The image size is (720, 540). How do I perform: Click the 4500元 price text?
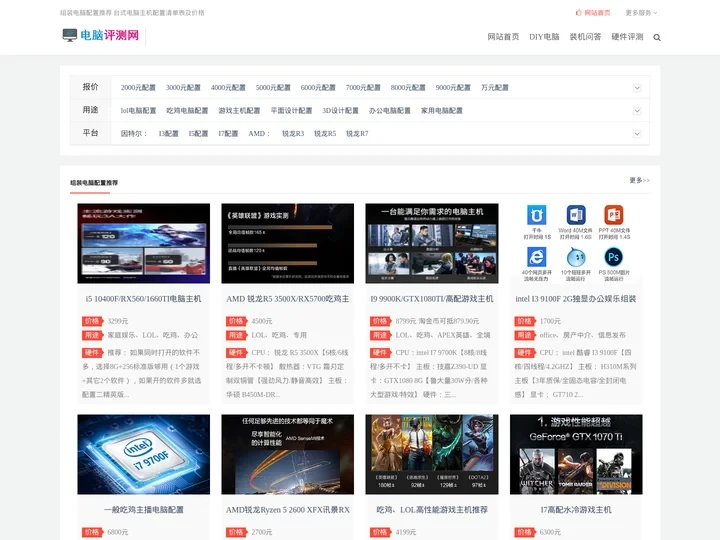click(x=262, y=321)
